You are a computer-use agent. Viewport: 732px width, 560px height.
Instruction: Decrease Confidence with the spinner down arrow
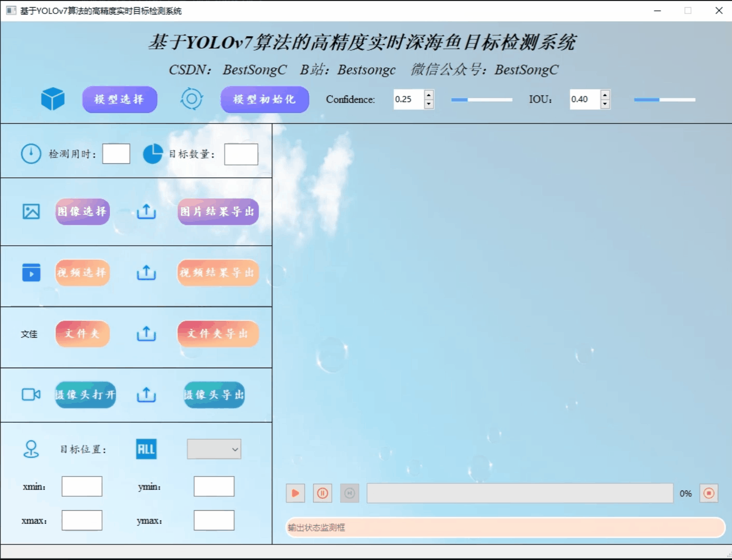tap(429, 104)
